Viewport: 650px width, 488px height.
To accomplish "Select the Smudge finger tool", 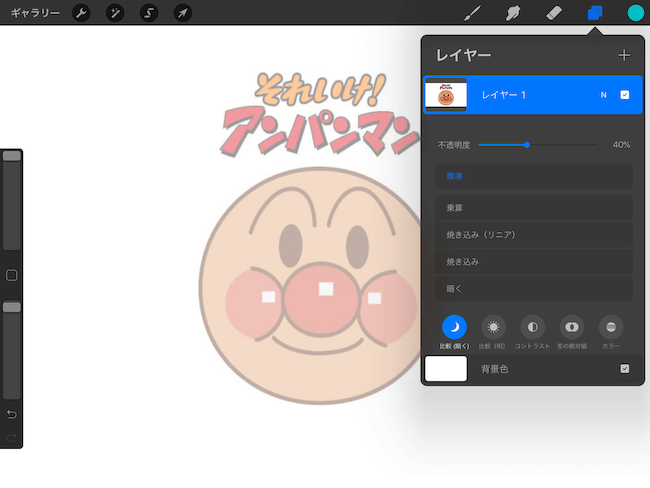I will click(513, 13).
